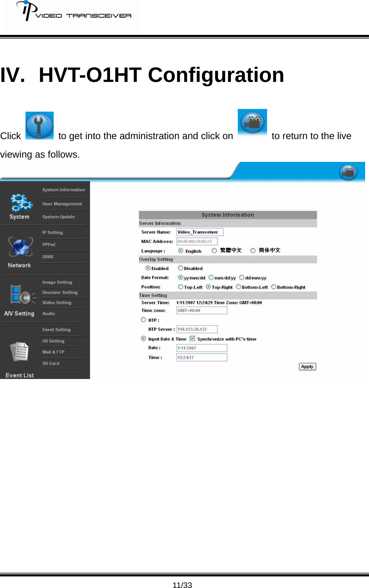369x588 pixels.
Task: Select the Input Date & Time radio button
Action: [x=144, y=338]
